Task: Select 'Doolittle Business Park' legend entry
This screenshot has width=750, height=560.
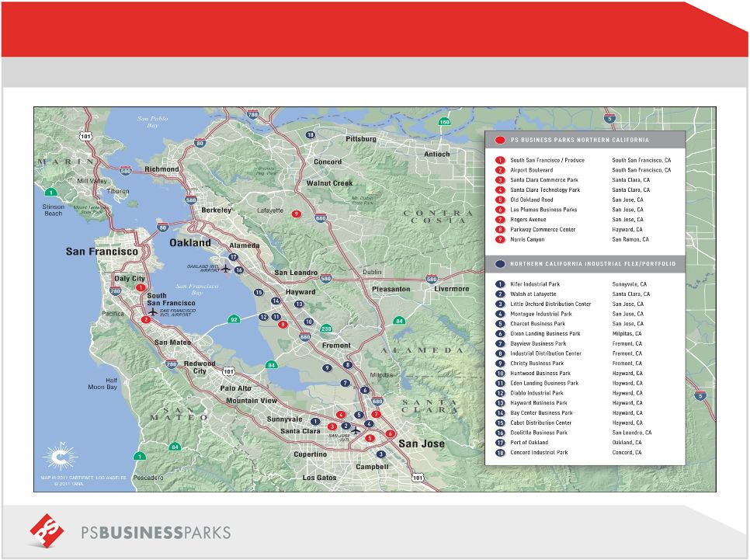Action: [539, 433]
